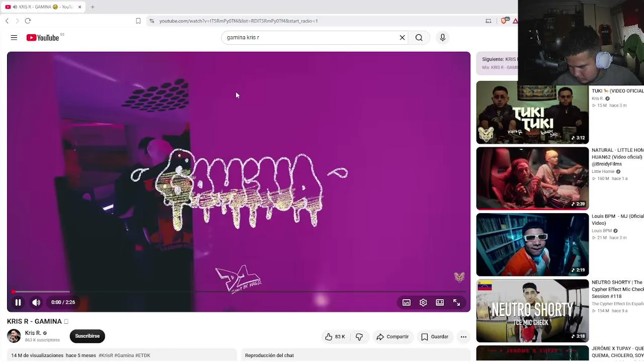Select the KRIS R - GAMINA browser tab
Image resolution: width=644 pixels, height=362 pixels.
[x=44, y=7]
